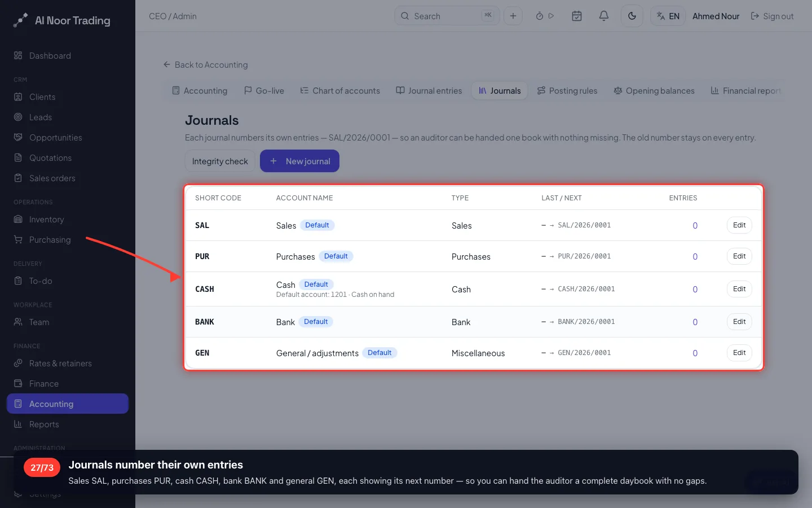812x508 pixels.
Task: Edit the CASH journal
Action: tap(739, 289)
